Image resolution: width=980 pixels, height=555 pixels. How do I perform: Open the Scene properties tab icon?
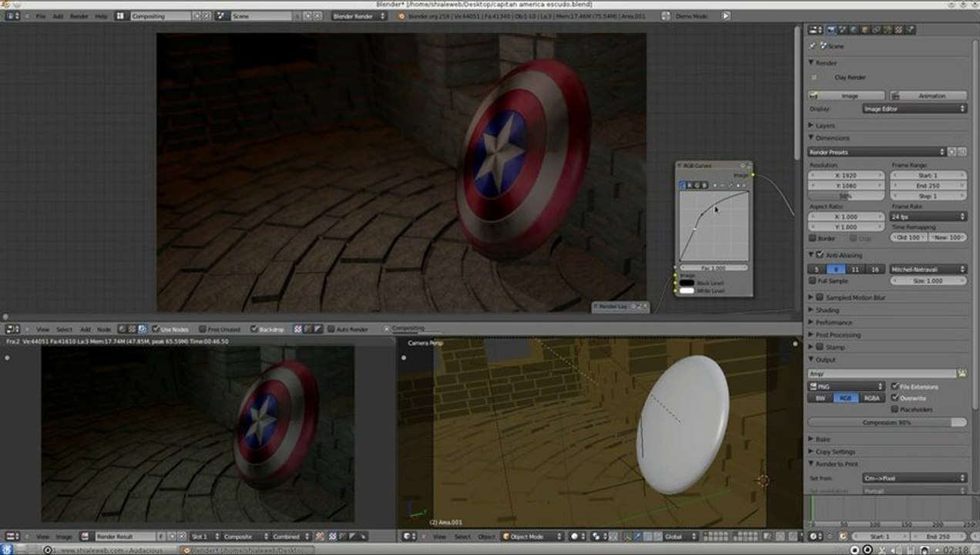point(843,29)
